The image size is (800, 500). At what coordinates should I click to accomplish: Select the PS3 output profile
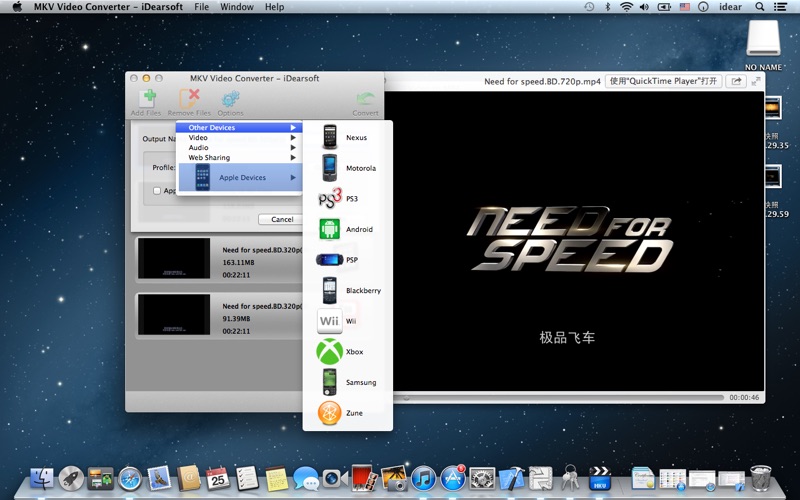[347, 198]
